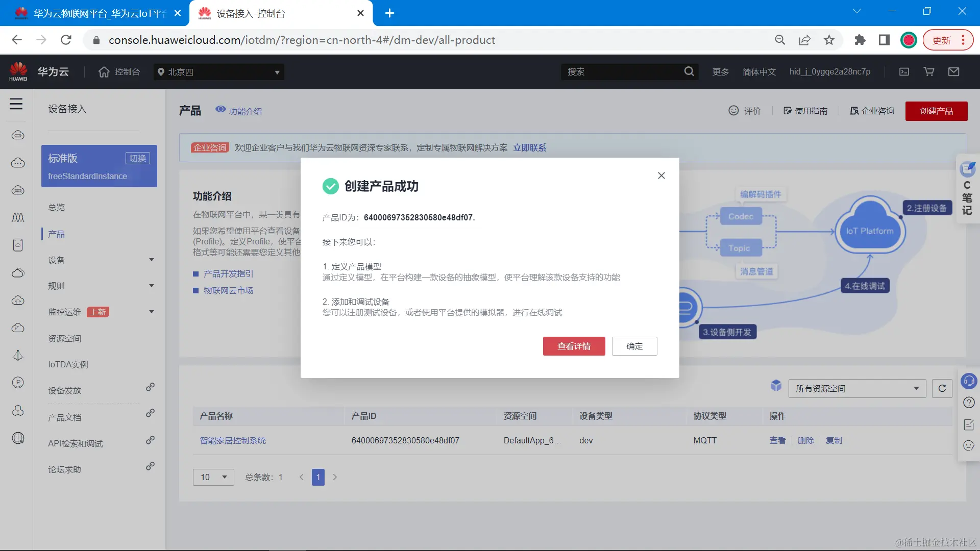Image resolution: width=980 pixels, height=551 pixels.
Task: Open the shopping cart icon
Action: [929, 72]
